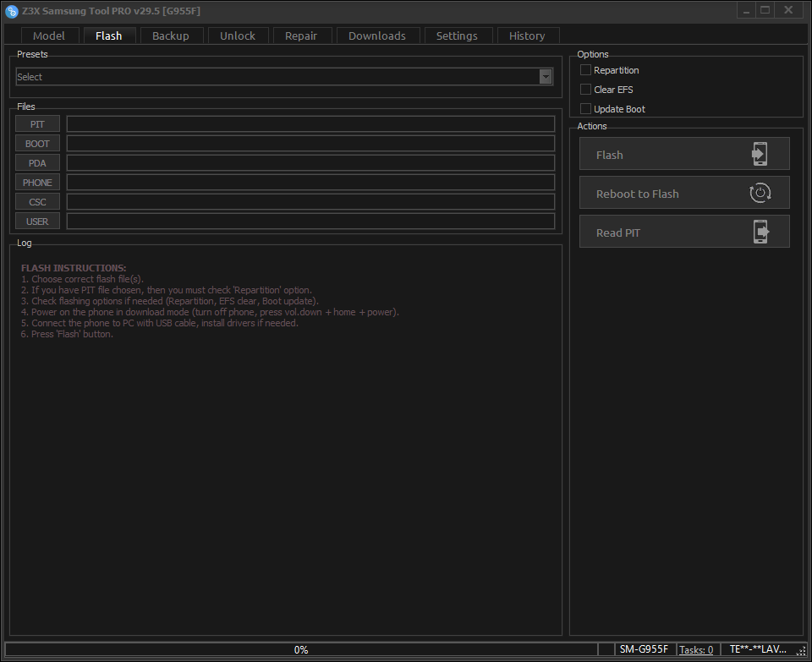Open the Presets dropdown arrow
The width and height of the screenshot is (812, 662).
(x=546, y=77)
